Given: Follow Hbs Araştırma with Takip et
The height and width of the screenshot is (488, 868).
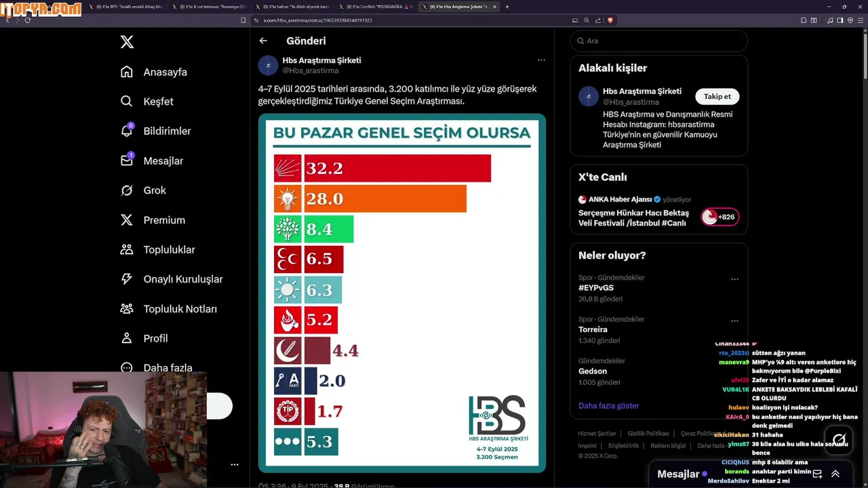Looking at the screenshot, I should tap(717, 96).
